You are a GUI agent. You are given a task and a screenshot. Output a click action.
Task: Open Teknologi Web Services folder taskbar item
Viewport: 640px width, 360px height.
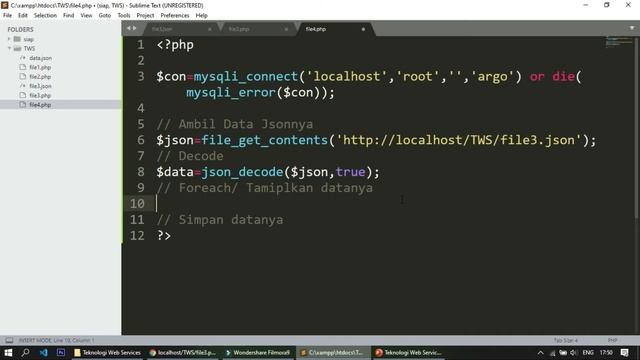point(107,353)
